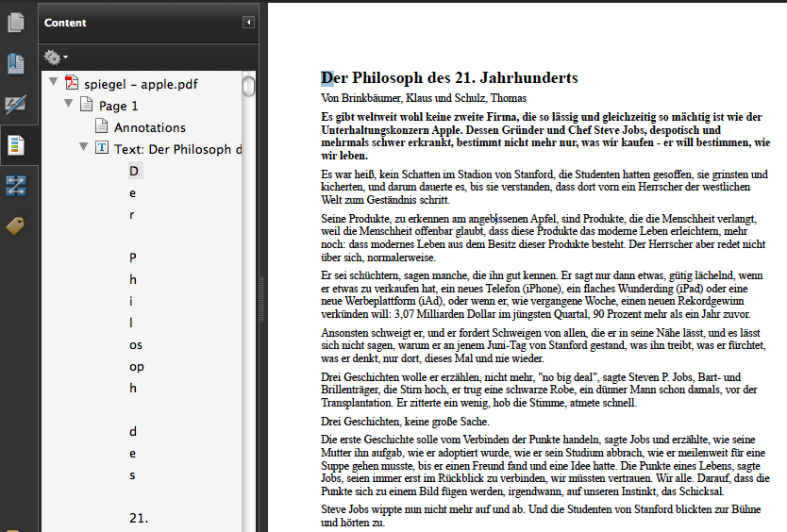Viewport: 787px width, 532px height.
Task: Select the 'i' content item
Action: tap(131, 301)
